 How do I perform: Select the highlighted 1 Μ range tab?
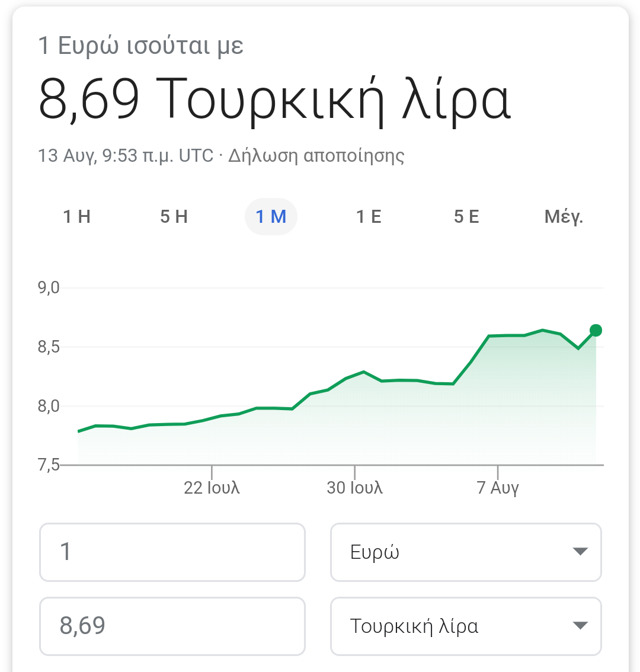(x=271, y=217)
